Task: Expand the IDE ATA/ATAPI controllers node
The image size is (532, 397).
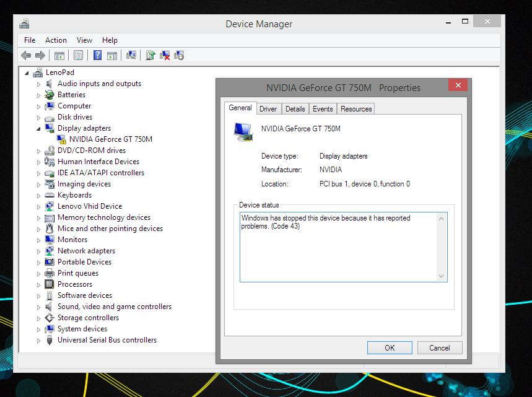Action: coord(38,173)
